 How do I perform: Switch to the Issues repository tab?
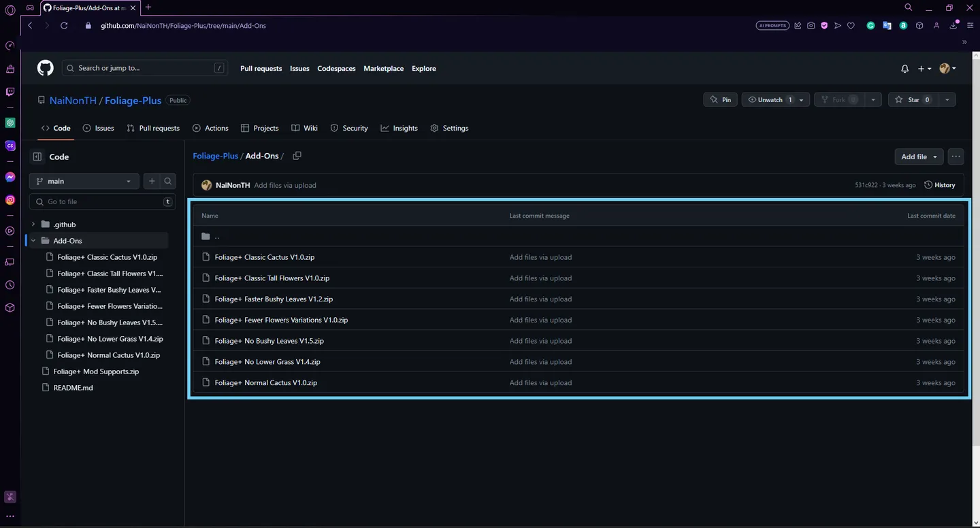[x=98, y=128]
